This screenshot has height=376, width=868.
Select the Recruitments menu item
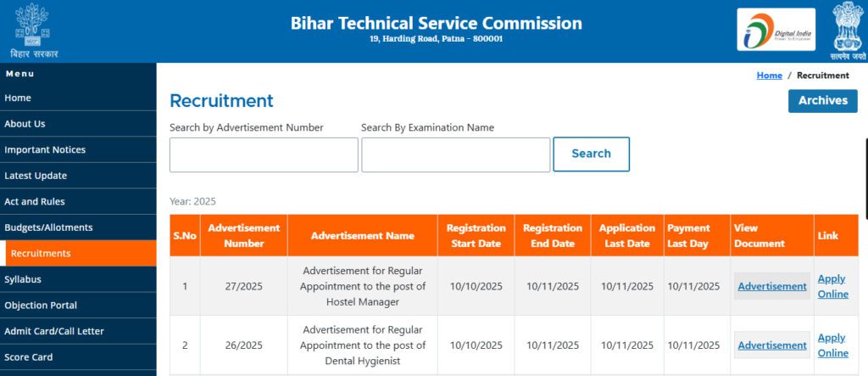click(x=41, y=253)
